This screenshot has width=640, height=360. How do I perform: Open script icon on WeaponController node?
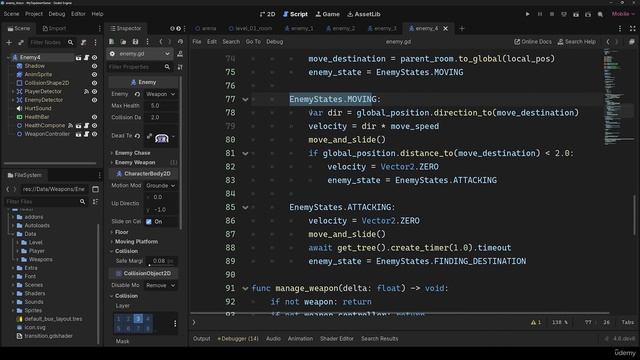click(87, 134)
